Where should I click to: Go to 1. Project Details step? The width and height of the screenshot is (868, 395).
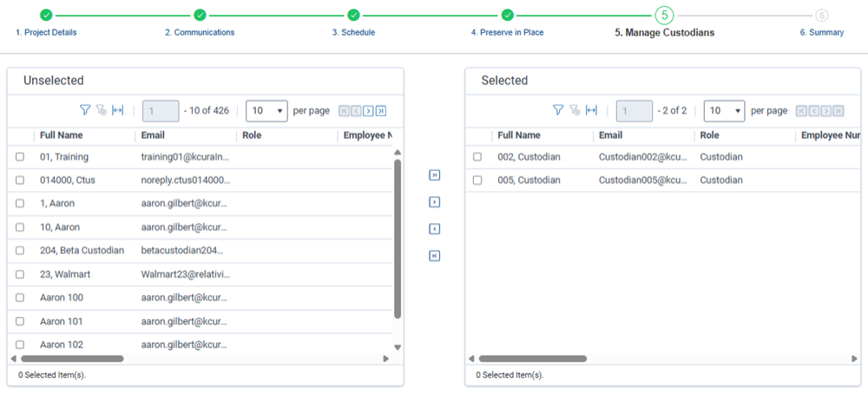point(46,33)
